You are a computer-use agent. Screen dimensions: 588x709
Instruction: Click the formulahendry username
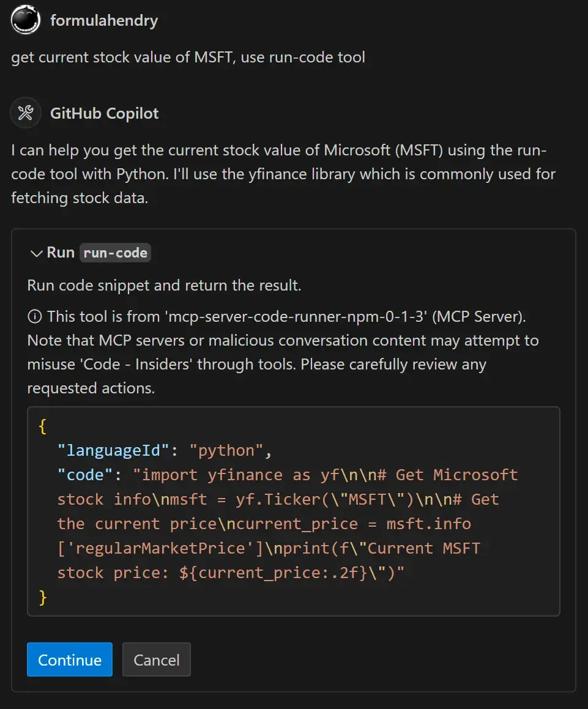(x=105, y=20)
